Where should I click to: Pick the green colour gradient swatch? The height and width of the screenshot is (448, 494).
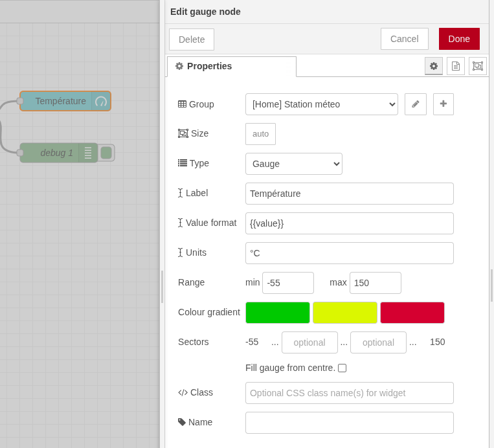(x=278, y=313)
